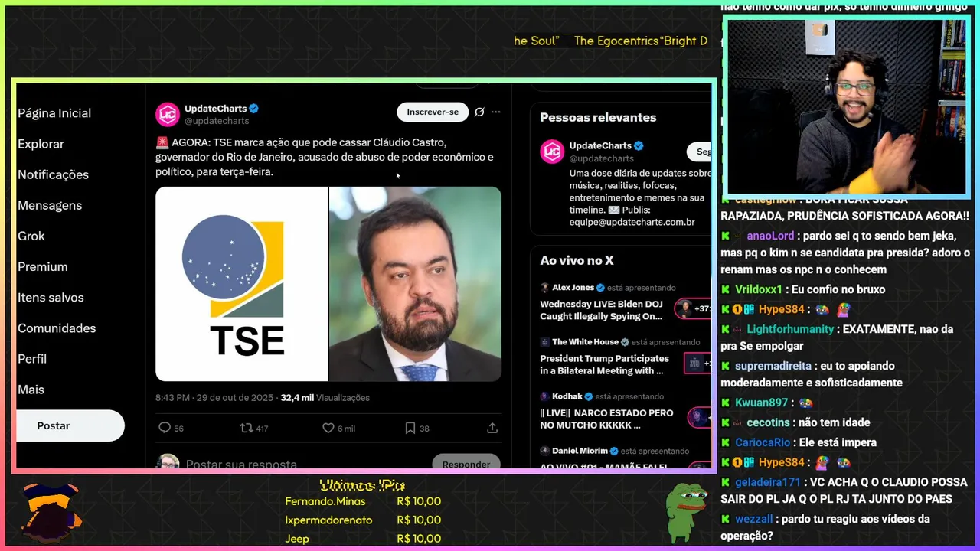This screenshot has height=551, width=980.
Task: Go to Explorar in sidebar
Action: click(x=41, y=144)
